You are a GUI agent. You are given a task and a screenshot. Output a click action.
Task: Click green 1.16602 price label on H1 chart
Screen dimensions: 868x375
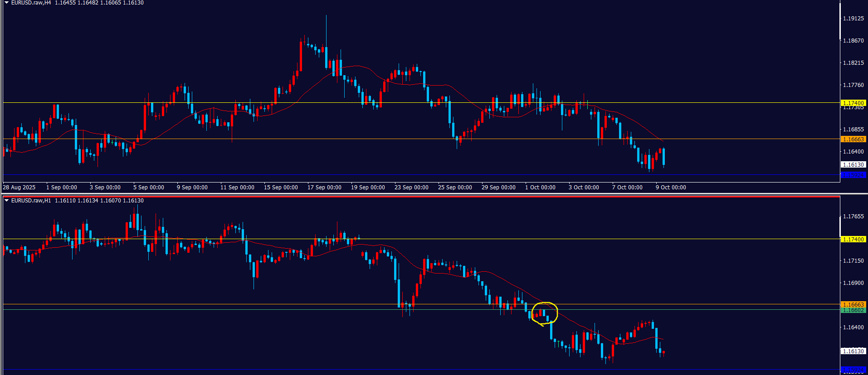coord(853,311)
